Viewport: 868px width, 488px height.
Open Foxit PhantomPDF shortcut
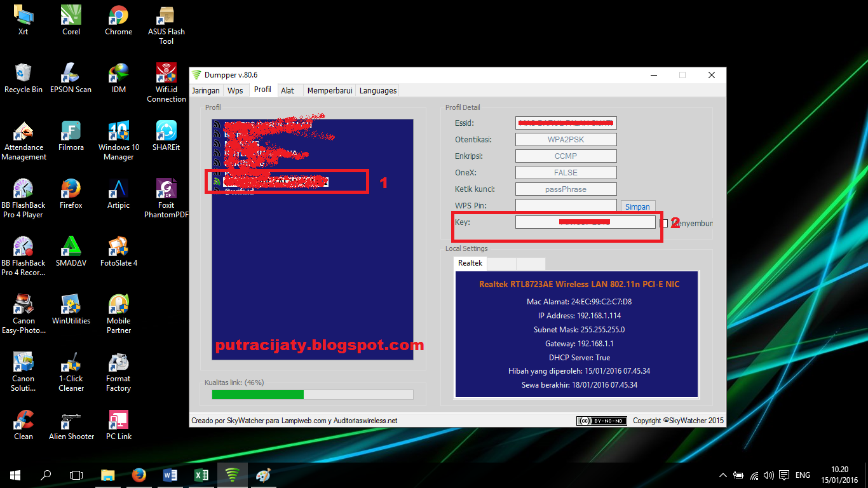pos(166,198)
